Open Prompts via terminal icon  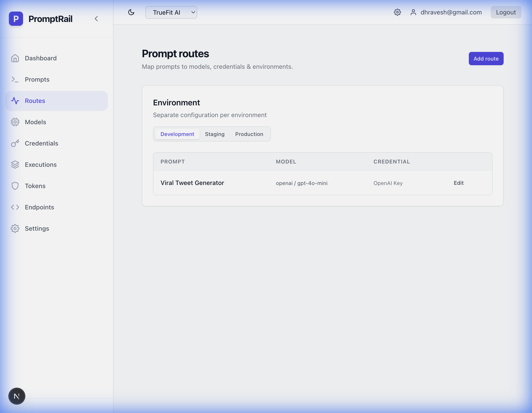(x=15, y=79)
